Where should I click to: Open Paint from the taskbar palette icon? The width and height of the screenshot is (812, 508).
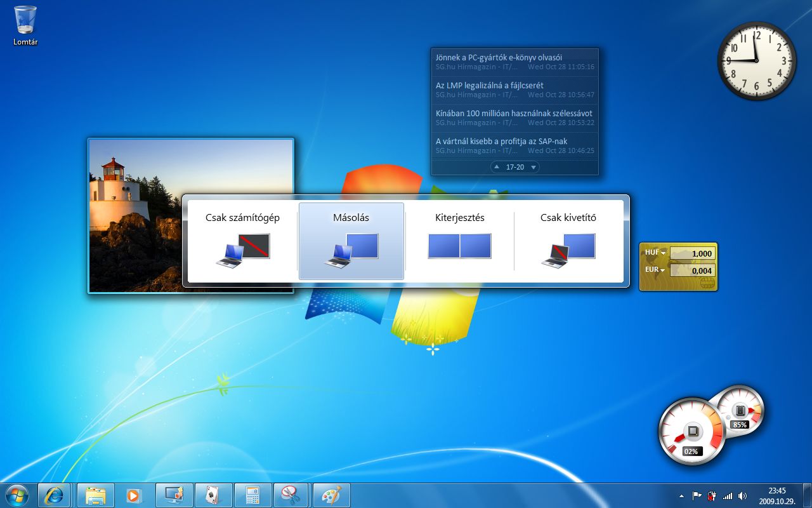[331, 495]
